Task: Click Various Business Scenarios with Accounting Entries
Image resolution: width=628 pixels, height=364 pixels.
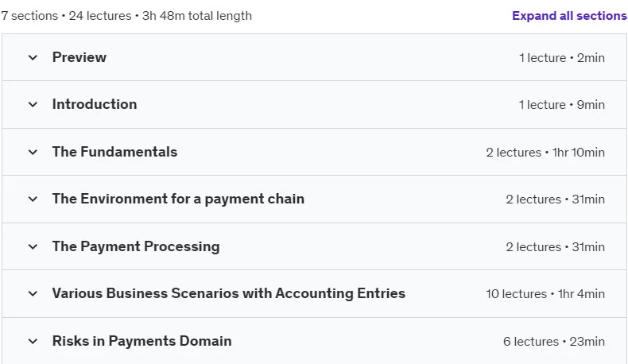Action: [229, 293]
